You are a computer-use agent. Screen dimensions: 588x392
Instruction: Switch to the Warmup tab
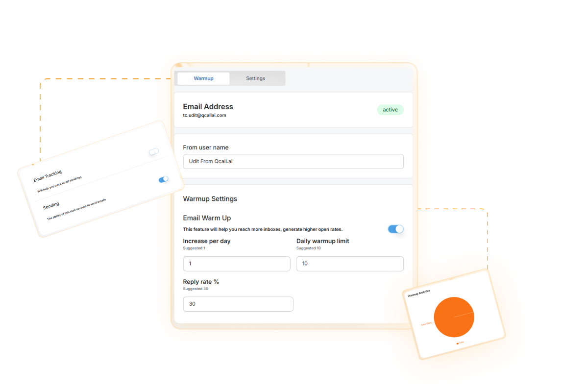pyautogui.click(x=203, y=78)
